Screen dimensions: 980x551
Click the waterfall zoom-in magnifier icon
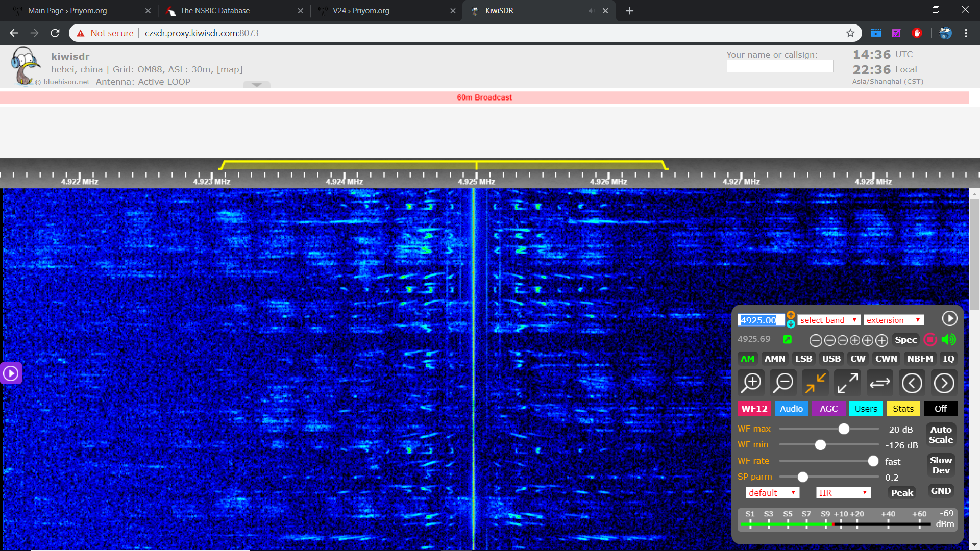pyautogui.click(x=751, y=383)
